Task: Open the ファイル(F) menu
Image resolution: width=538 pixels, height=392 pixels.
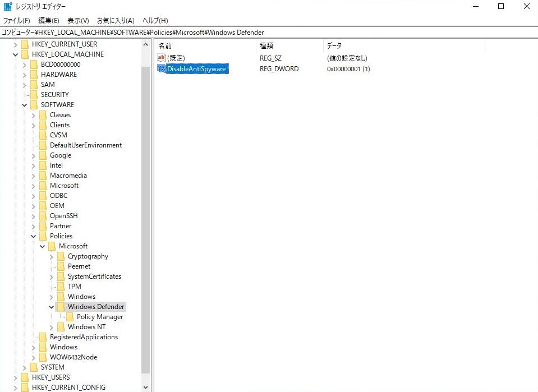Action: point(16,21)
